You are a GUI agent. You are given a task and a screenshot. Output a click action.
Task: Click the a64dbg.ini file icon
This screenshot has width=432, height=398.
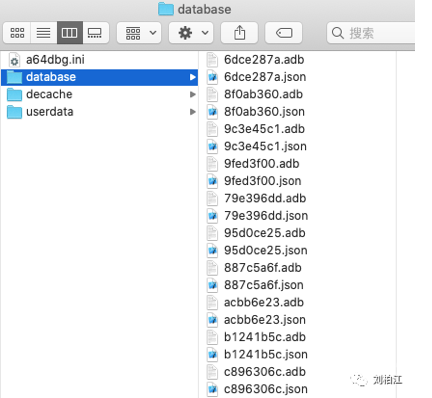(x=14, y=60)
